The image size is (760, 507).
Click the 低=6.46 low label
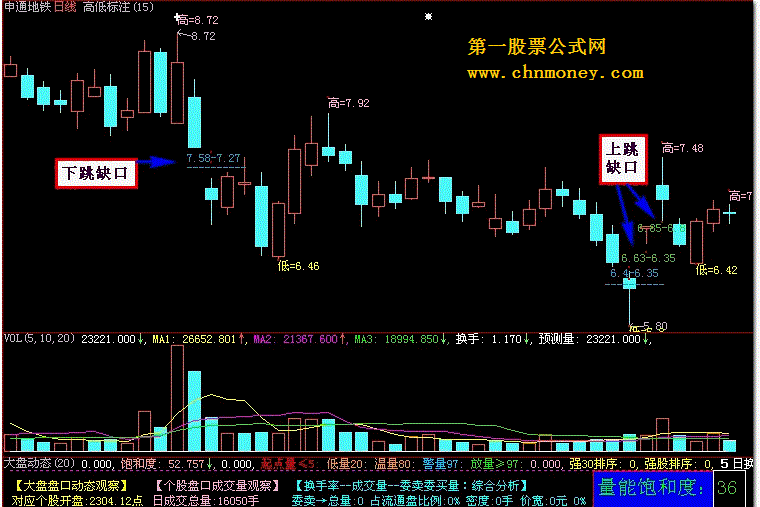coord(298,266)
